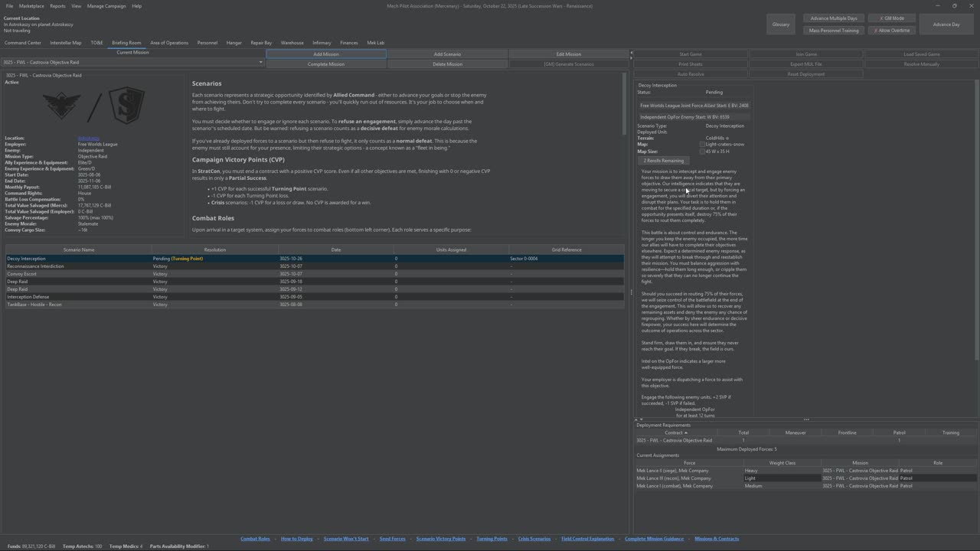Switch to the Interstellar Map tab
Image resolution: width=980 pixels, height=551 pixels.
[x=66, y=43]
